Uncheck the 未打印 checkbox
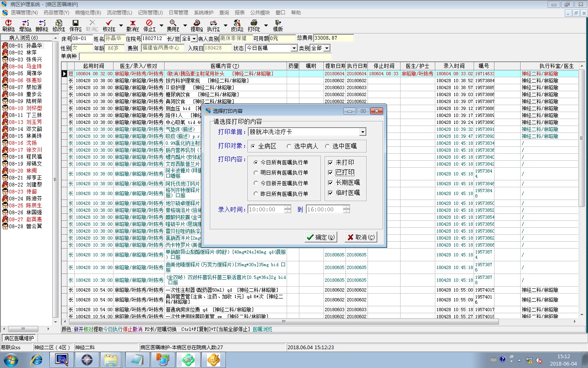Image resolution: width=588 pixels, height=368 pixels. pos(330,162)
